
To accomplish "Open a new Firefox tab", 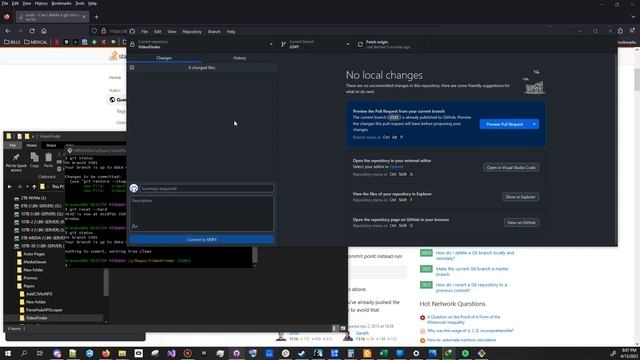I will (96, 17).
